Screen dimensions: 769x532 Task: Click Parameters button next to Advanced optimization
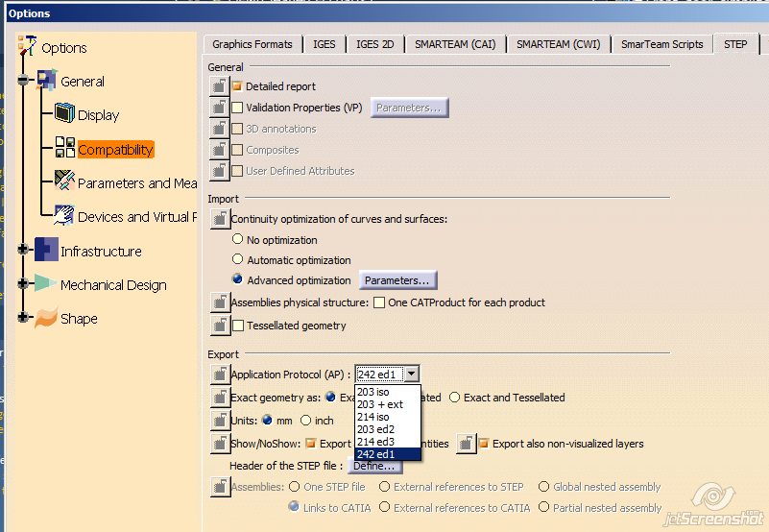tap(397, 280)
